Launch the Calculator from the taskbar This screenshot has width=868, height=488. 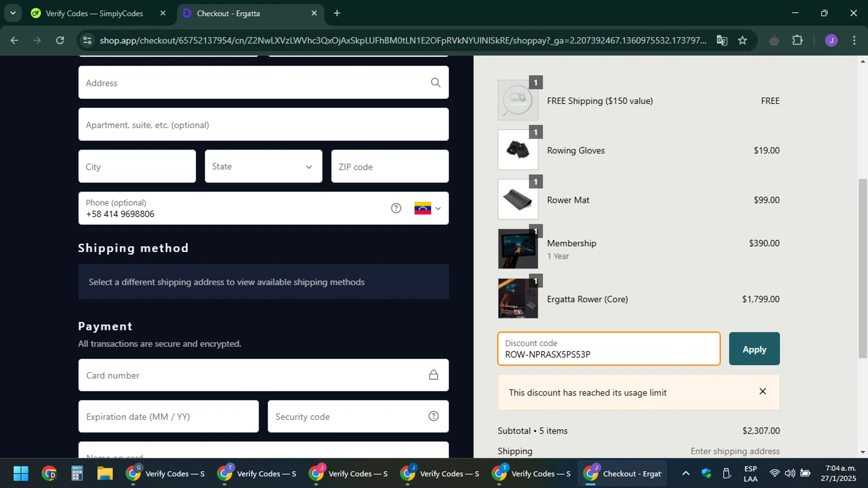pyautogui.click(x=77, y=474)
